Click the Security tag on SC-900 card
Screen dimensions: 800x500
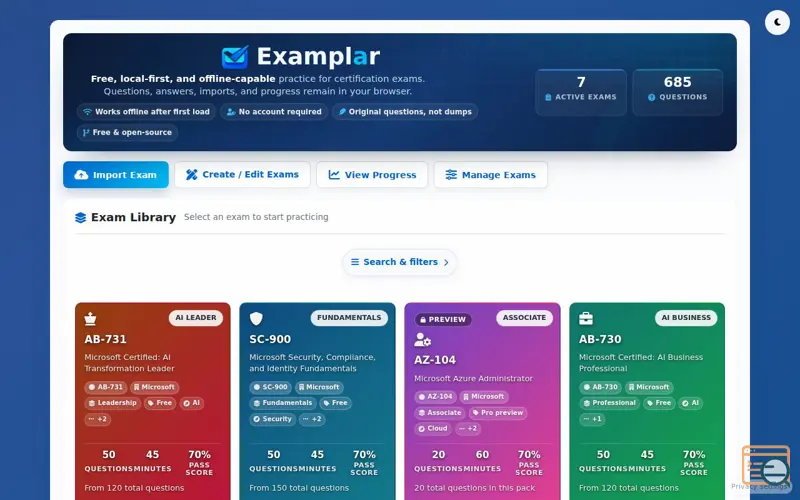272,419
